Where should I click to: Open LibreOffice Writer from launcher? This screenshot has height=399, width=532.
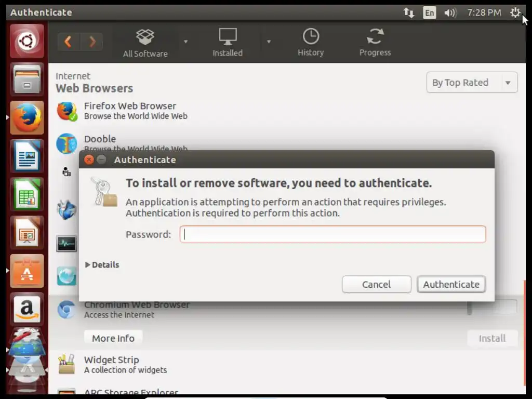pyautogui.click(x=27, y=156)
